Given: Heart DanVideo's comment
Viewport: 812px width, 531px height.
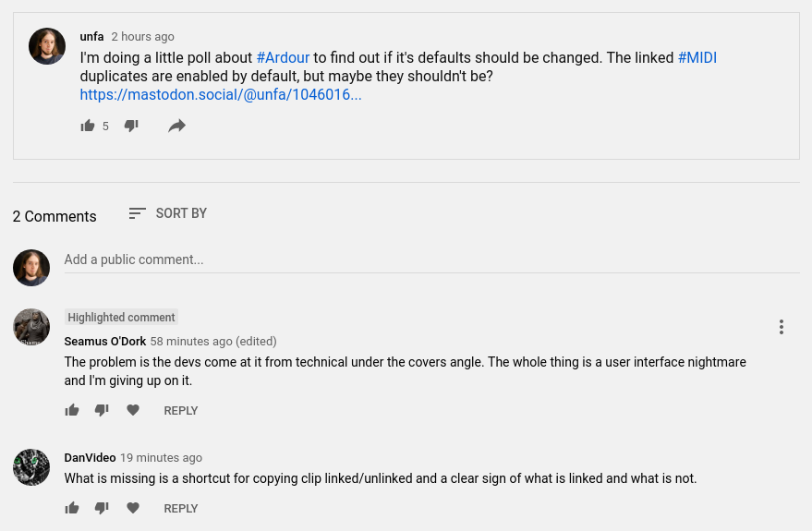Looking at the screenshot, I should click(x=133, y=508).
